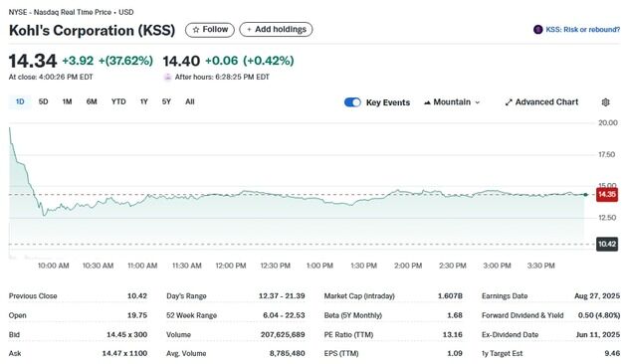Click the star icon in the Follow button
This screenshot has height=364, width=625.
click(x=196, y=30)
